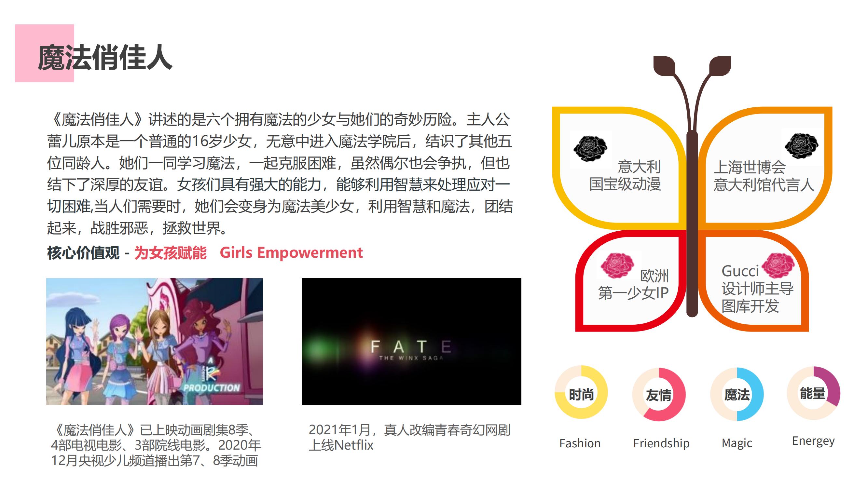The width and height of the screenshot is (868, 488).
Task: Click the purple 能量 donut chart
Action: [x=813, y=393]
